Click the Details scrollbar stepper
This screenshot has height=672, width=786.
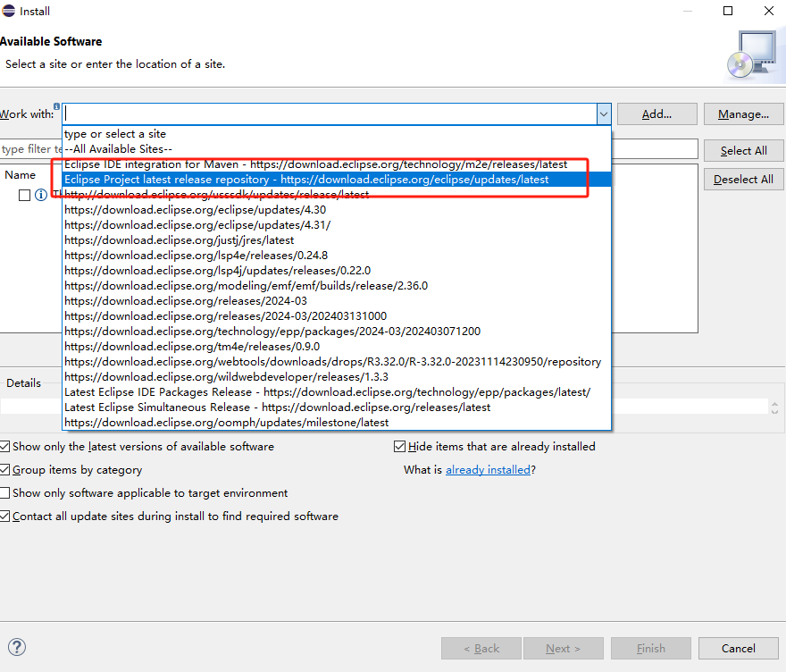click(x=774, y=407)
